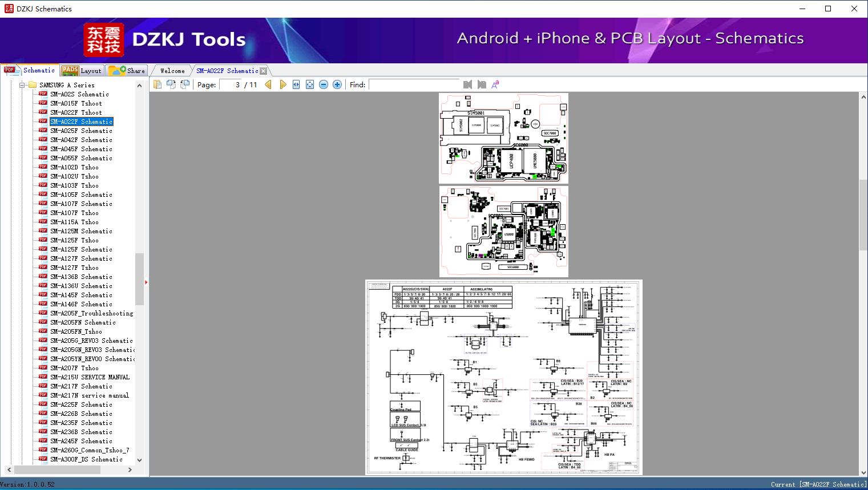Open SM-A022F Tshoot in the tree
868x490 pixels.
coord(76,112)
